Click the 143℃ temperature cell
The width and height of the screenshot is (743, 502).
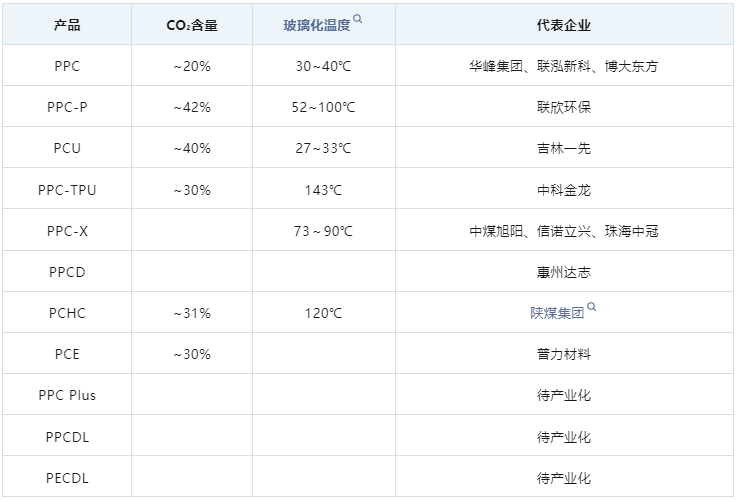coord(324,190)
